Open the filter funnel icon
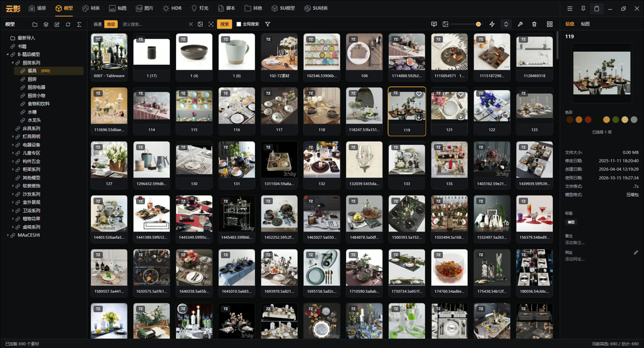The image size is (644, 348). point(268,24)
